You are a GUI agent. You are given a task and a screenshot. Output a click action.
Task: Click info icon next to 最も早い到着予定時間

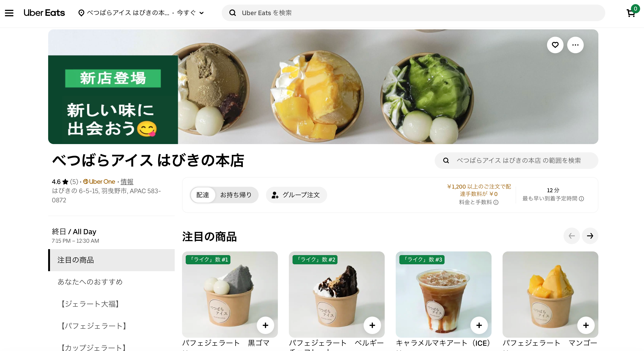[x=581, y=198]
